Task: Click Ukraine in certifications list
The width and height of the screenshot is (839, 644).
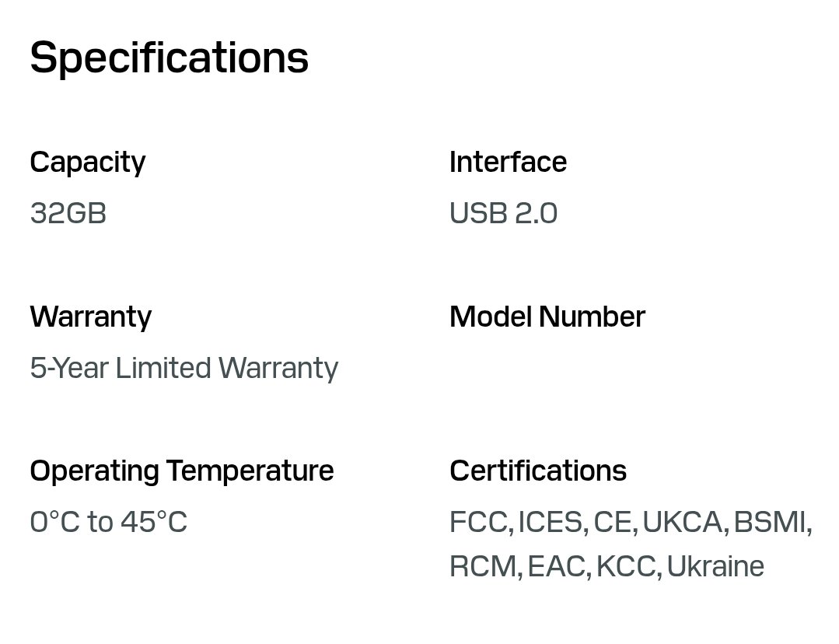Action: click(x=715, y=566)
